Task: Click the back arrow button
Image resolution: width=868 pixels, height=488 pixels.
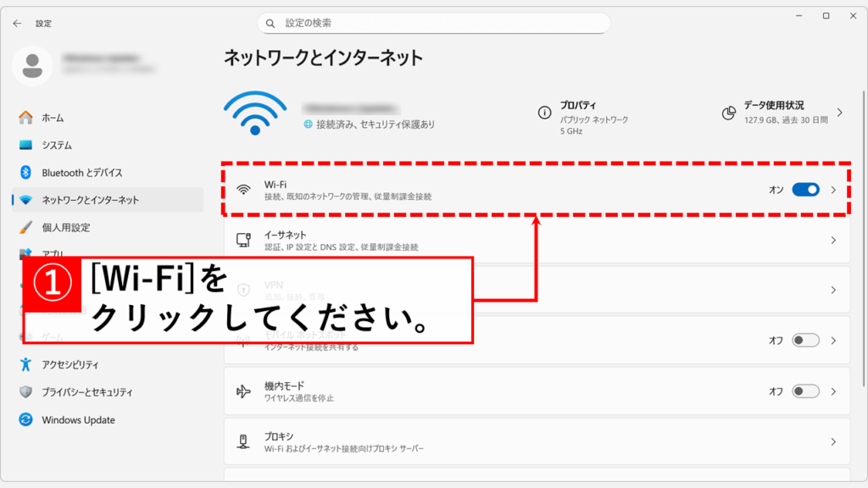Action: [17, 24]
